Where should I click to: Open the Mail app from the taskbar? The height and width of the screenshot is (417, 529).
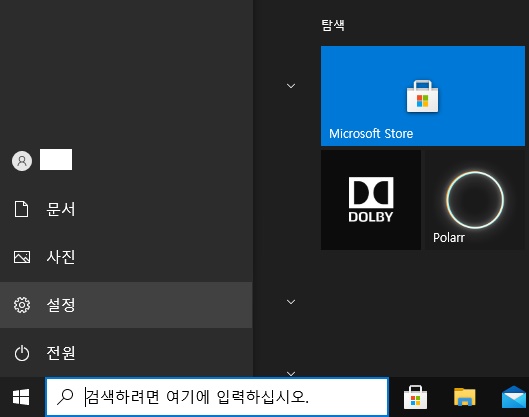(514, 397)
